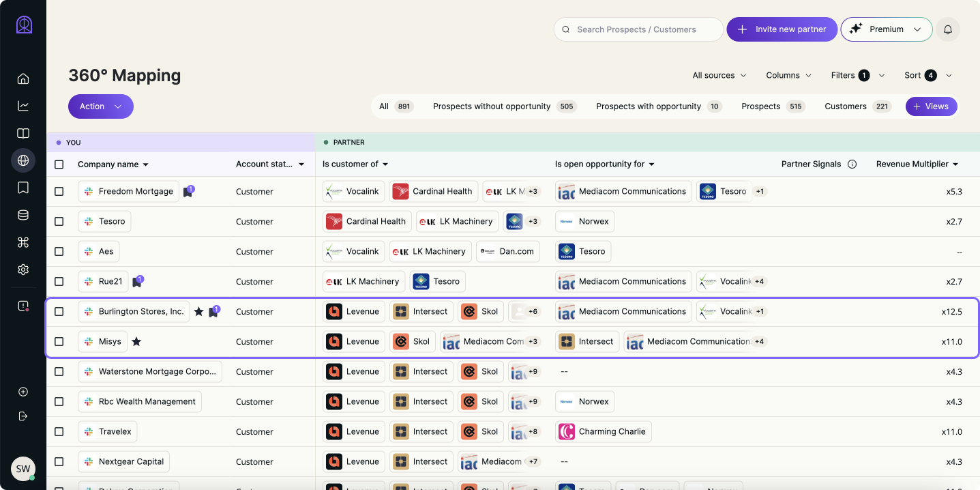Image resolution: width=980 pixels, height=490 pixels.
Task: Click the app logo at top left
Action: tap(24, 25)
